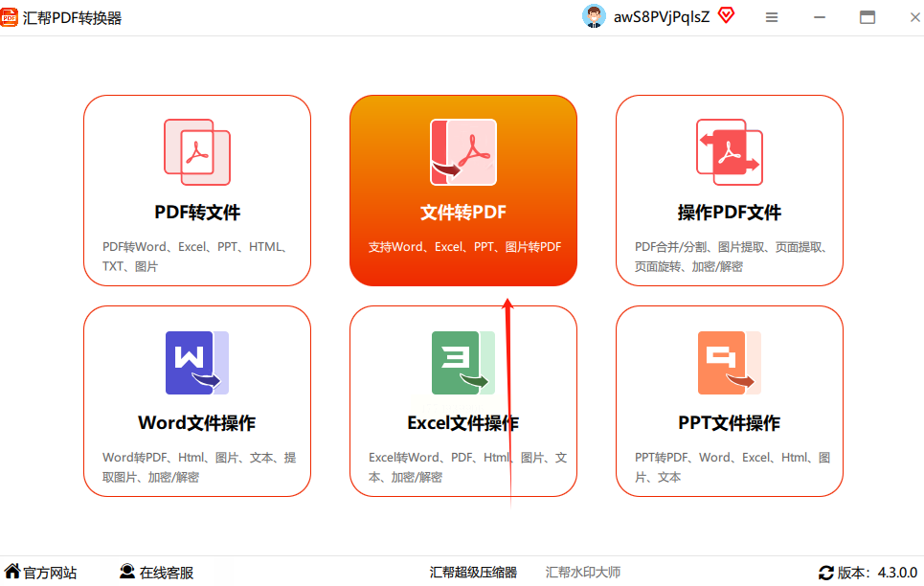Click description PDF转Word、Excel、PPT、HTML
Image resolution: width=924 pixels, height=586 pixels.
(195, 257)
